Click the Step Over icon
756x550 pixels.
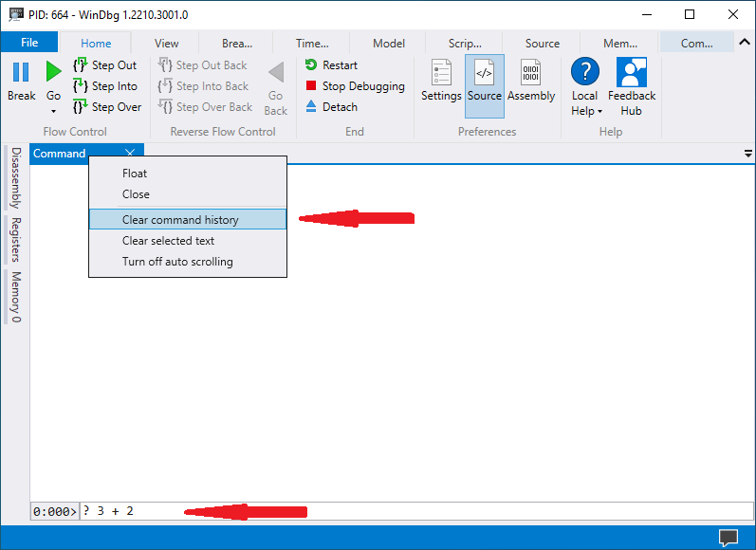[x=81, y=107]
